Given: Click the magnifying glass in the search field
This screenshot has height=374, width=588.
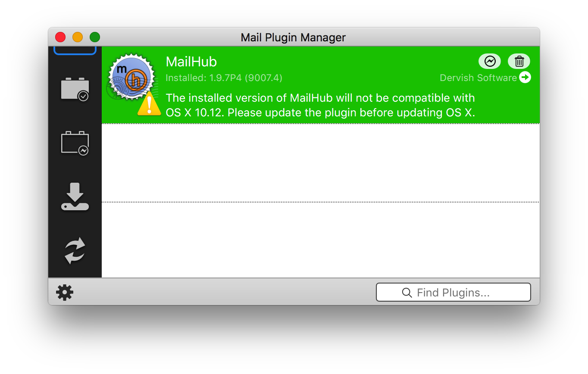Looking at the screenshot, I should (x=407, y=293).
